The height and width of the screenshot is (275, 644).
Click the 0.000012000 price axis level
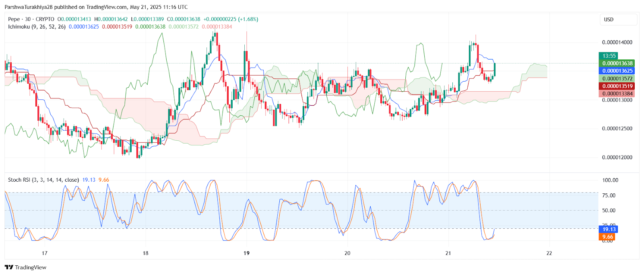(617, 157)
